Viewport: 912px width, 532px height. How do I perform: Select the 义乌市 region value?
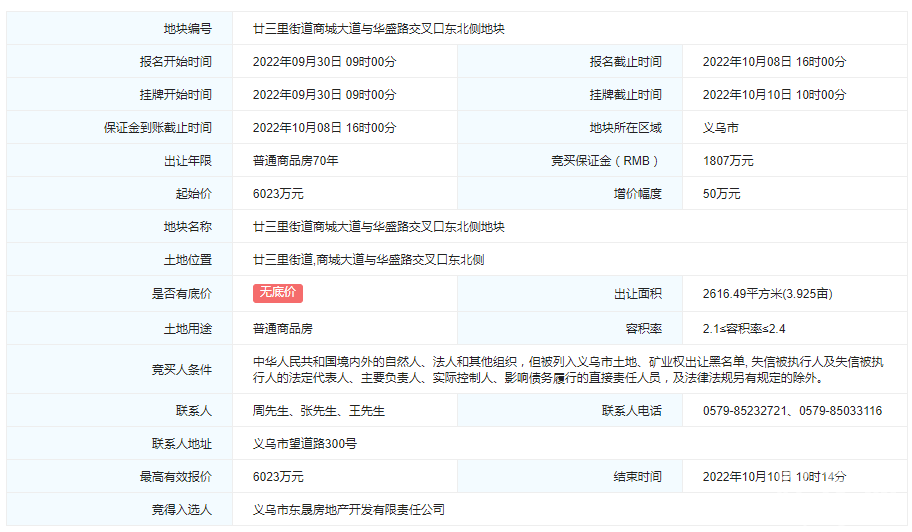(721, 128)
